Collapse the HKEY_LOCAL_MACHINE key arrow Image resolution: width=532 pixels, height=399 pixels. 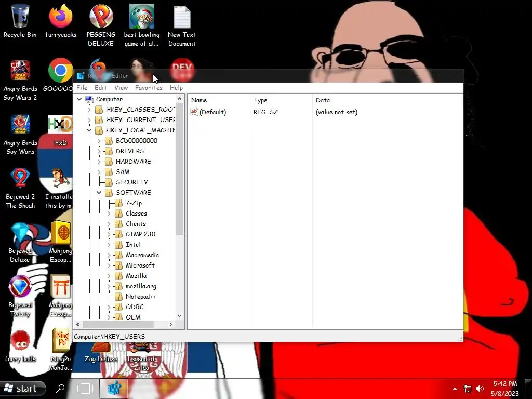point(89,130)
